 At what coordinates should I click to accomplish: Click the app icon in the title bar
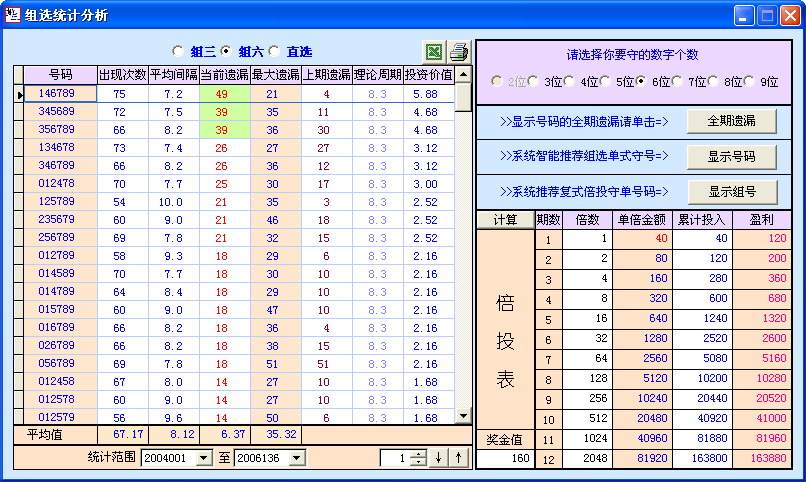pos(13,15)
